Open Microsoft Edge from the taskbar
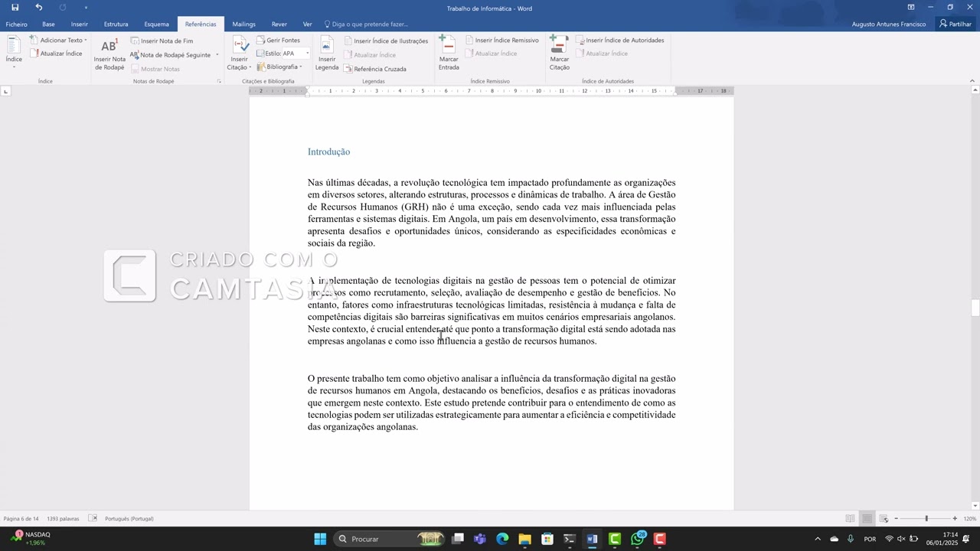Viewport: 980px width, 551px height. click(502, 539)
